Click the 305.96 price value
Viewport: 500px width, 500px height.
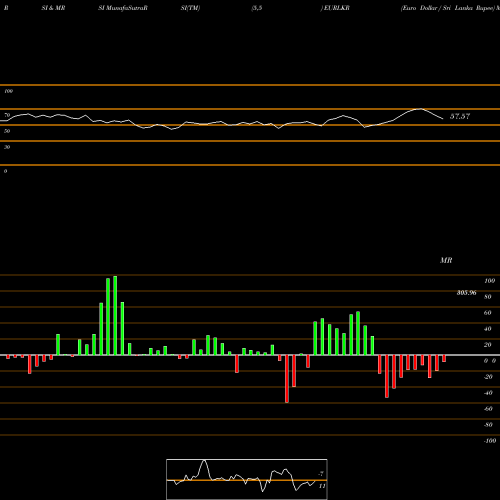pos(466,293)
